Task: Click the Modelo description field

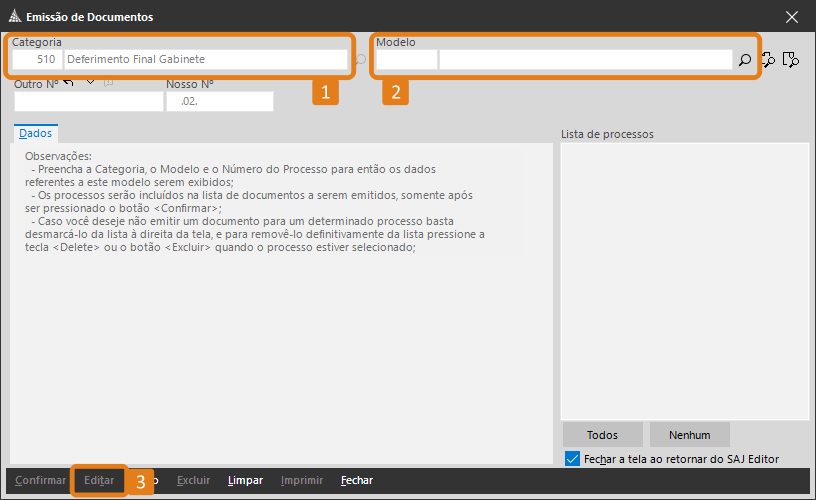Action: [x=585, y=60]
